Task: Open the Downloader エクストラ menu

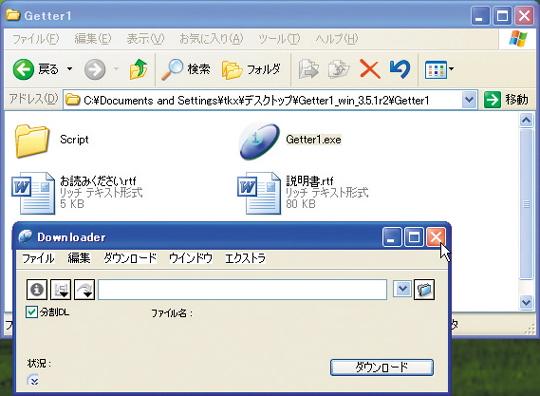Action: [245, 258]
